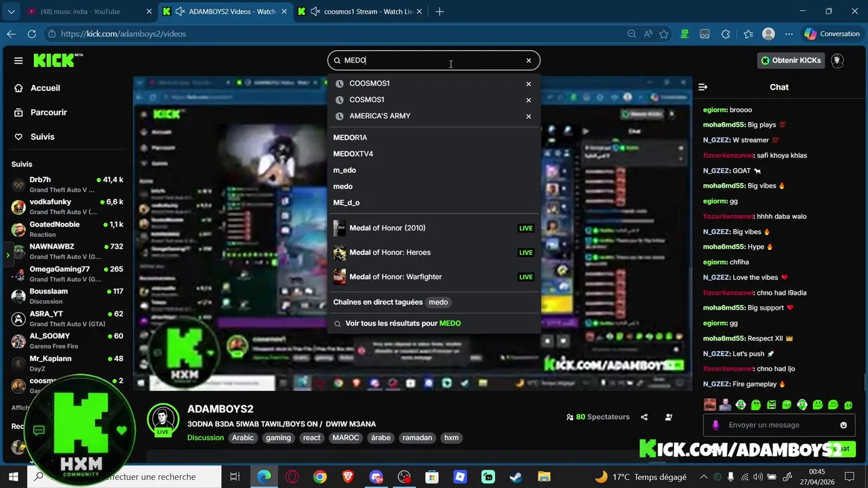This screenshot has width=868, height=488.
Task: Choose suggestion MEDOXTV4
Action: click(x=353, y=154)
